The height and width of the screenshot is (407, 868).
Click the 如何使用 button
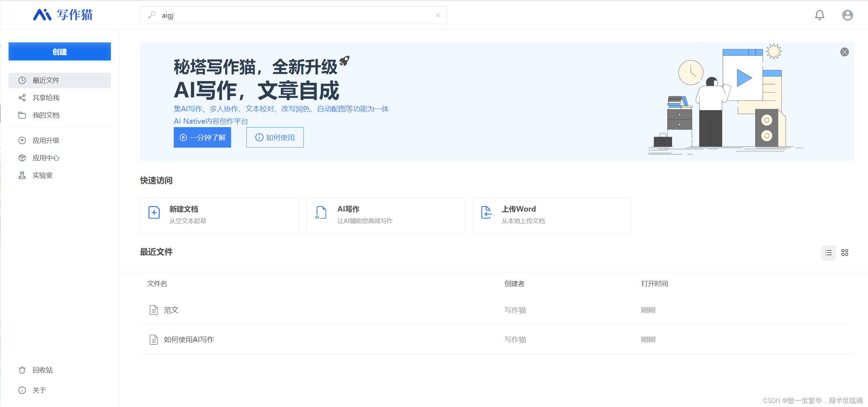point(275,137)
